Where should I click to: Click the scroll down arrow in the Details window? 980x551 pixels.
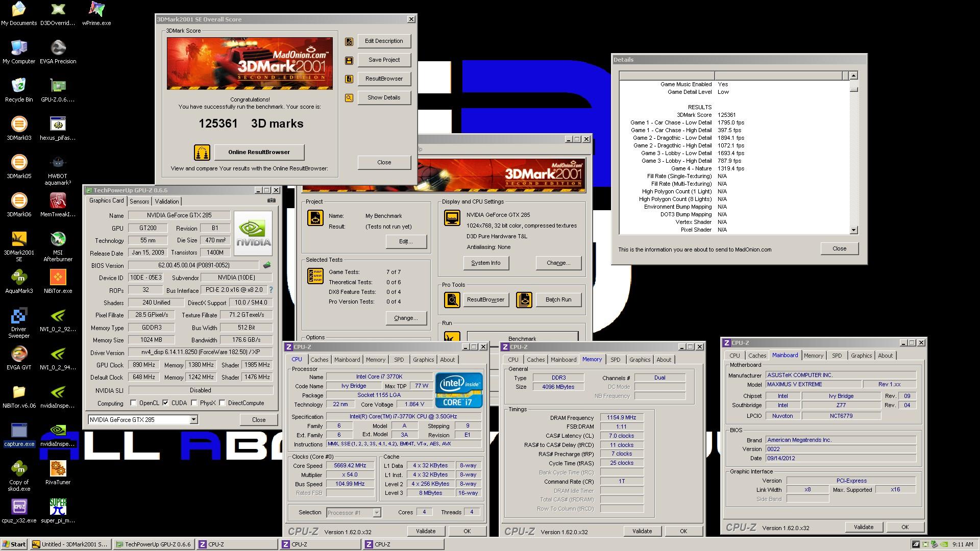[x=853, y=230]
